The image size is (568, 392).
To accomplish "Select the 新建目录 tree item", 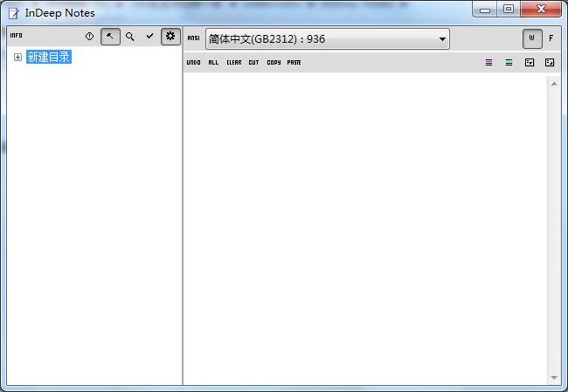I will 49,57.
